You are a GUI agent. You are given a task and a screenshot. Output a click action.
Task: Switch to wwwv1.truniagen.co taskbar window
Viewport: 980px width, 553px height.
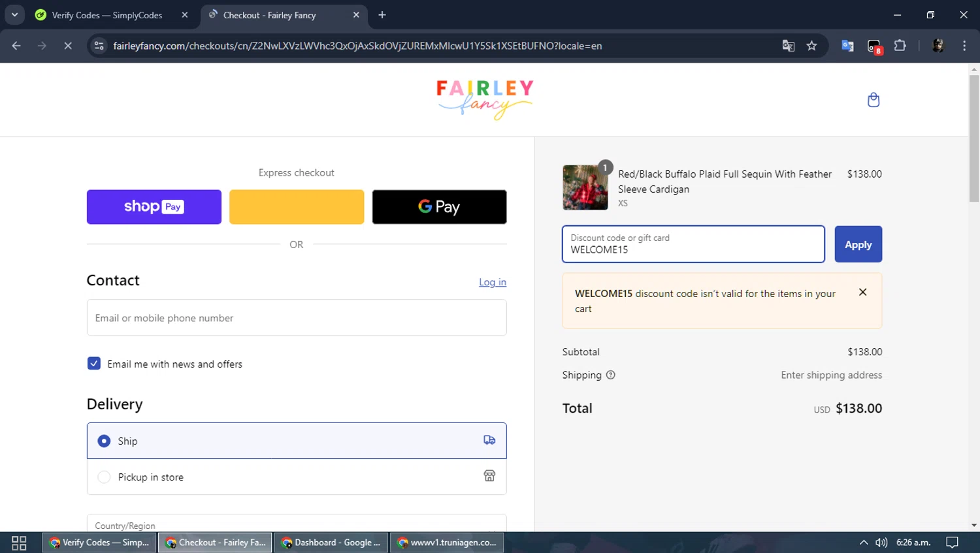448,543
